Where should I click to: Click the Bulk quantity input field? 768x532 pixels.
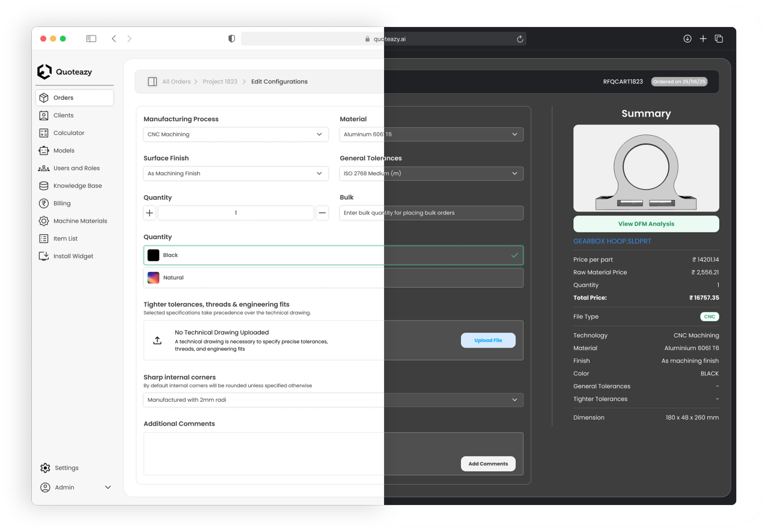(x=431, y=213)
